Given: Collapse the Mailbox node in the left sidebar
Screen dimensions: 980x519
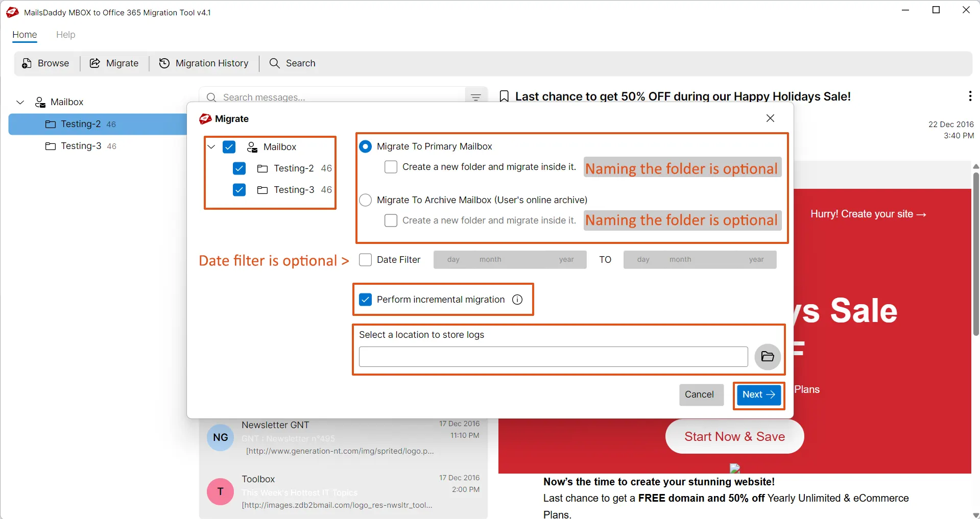Looking at the screenshot, I should point(20,102).
